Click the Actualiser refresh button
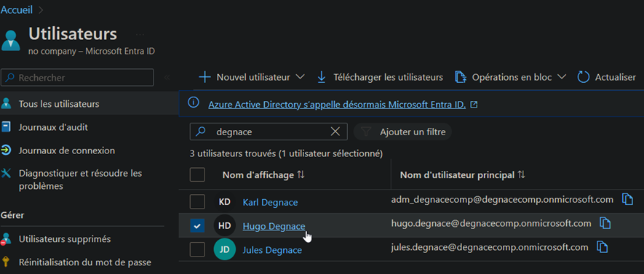Image resolution: width=644 pixels, height=274 pixels. point(607,77)
